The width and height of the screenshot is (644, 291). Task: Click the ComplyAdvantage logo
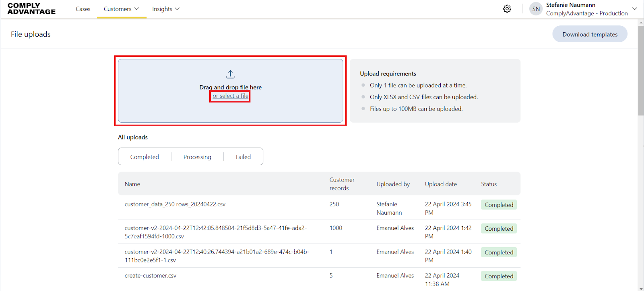point(31,9)
